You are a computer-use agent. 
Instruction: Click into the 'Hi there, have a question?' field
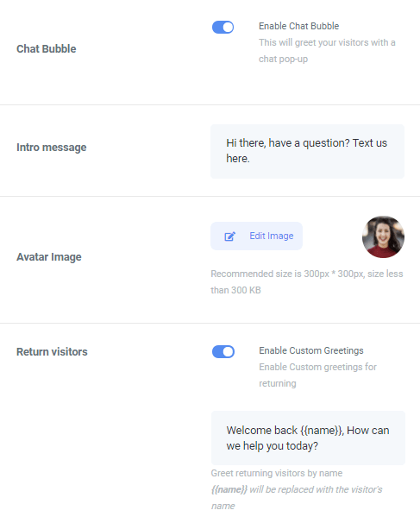pos(307,151)
